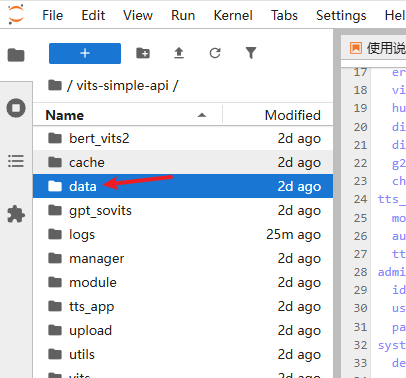406x378 pixels.
Task: Select the utils folder
Action: tap(183, 354)
